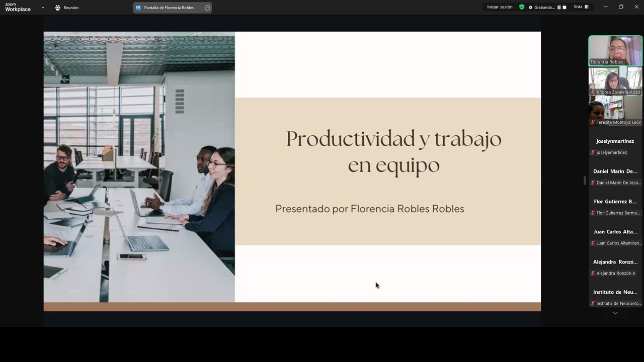This screenshot has width=644, height=362.
Task: Click the panel resize handle beside the participants
Action: (585, 180)
